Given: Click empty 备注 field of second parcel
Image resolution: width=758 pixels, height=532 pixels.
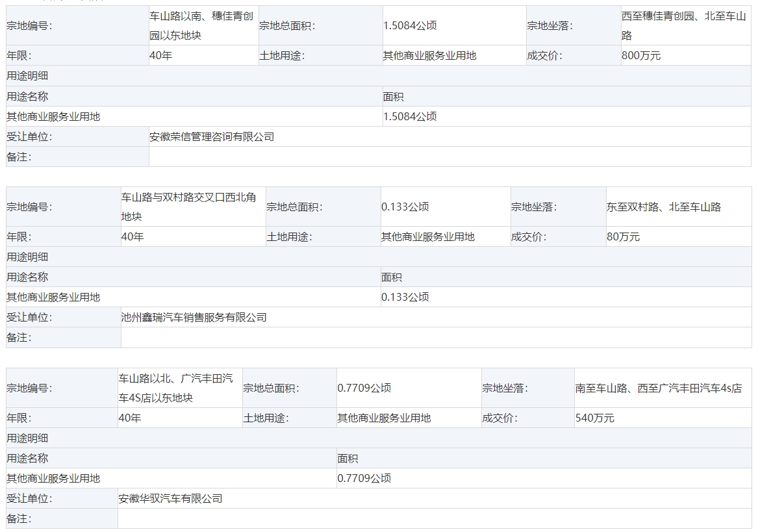Looking at the screenshot, I should [436, 338].
